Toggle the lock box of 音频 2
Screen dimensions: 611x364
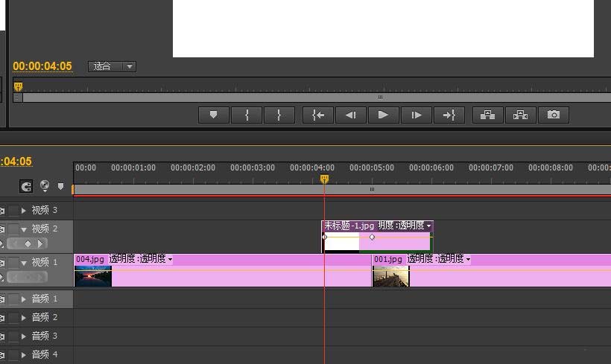pyautogui.click(x=13, y=318)
